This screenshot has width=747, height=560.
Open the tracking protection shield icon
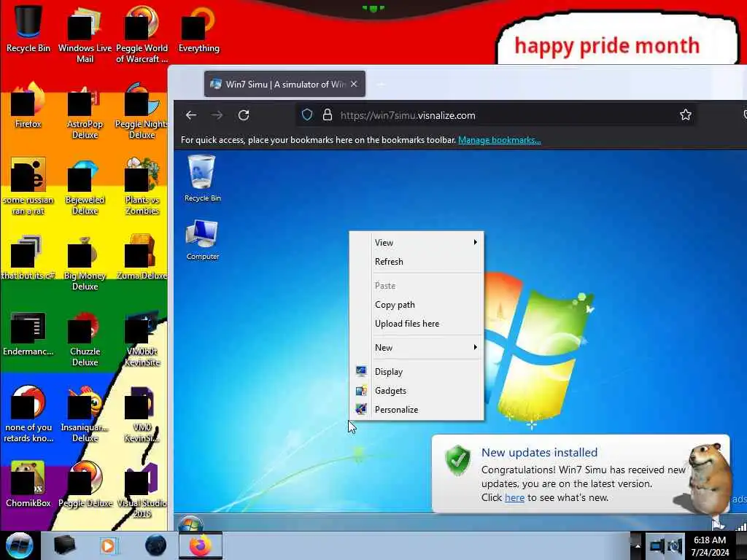[307, 114]
